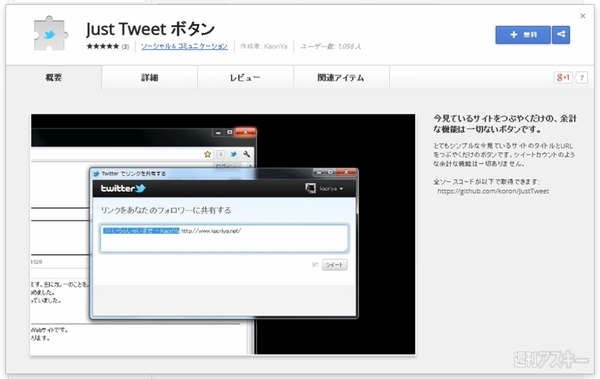Viewport: 600px width, 379px height.
Task: Click the Google +1 button
Action: [x=563, y=78]
